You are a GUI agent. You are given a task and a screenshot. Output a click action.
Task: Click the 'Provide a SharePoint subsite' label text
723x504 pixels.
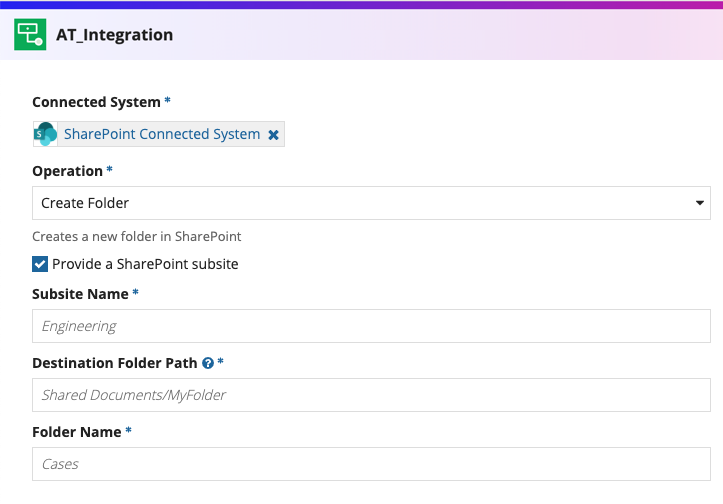[x=145, y=264]
